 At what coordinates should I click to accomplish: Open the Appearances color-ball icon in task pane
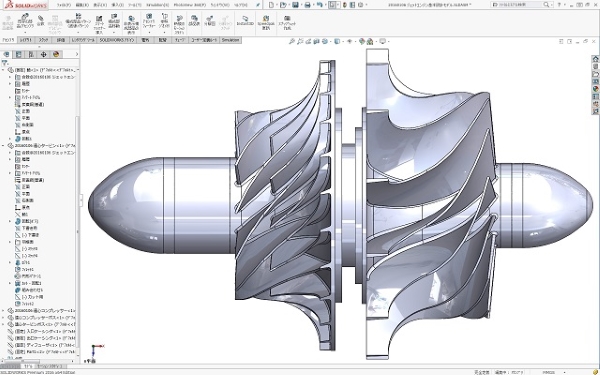click(595, 89)
